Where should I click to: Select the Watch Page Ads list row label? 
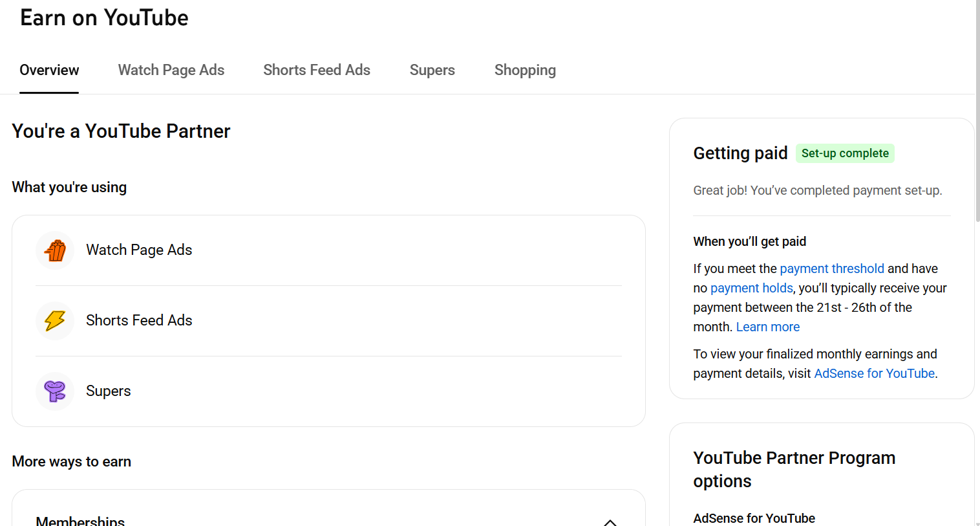[139, 250]
